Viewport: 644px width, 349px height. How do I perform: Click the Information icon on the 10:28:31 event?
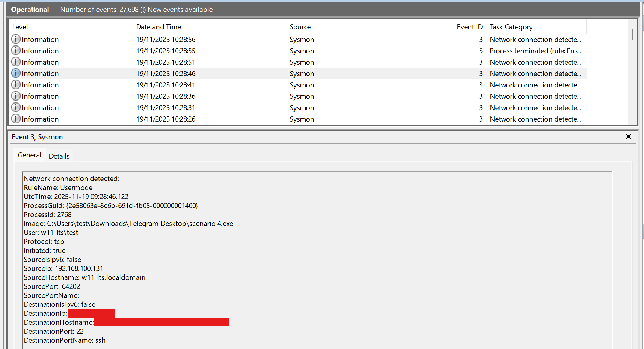click(x=16, y=107)
